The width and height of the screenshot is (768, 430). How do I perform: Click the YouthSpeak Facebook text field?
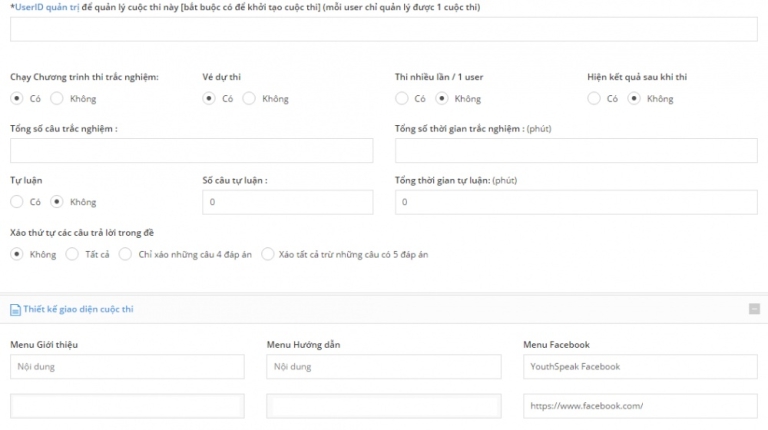point(640,367)
